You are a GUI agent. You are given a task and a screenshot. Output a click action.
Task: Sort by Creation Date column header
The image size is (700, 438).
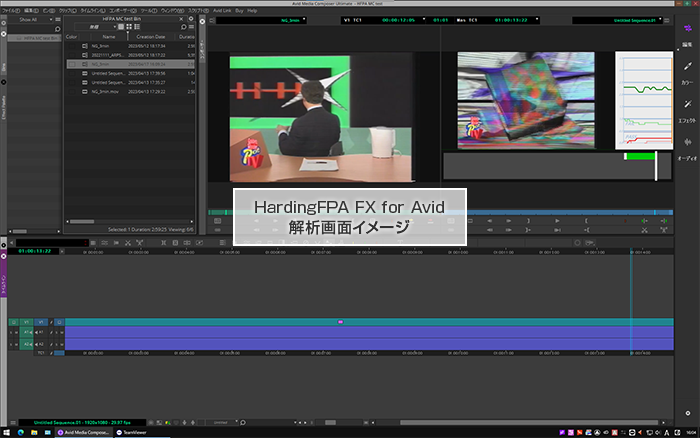point(151,37)
